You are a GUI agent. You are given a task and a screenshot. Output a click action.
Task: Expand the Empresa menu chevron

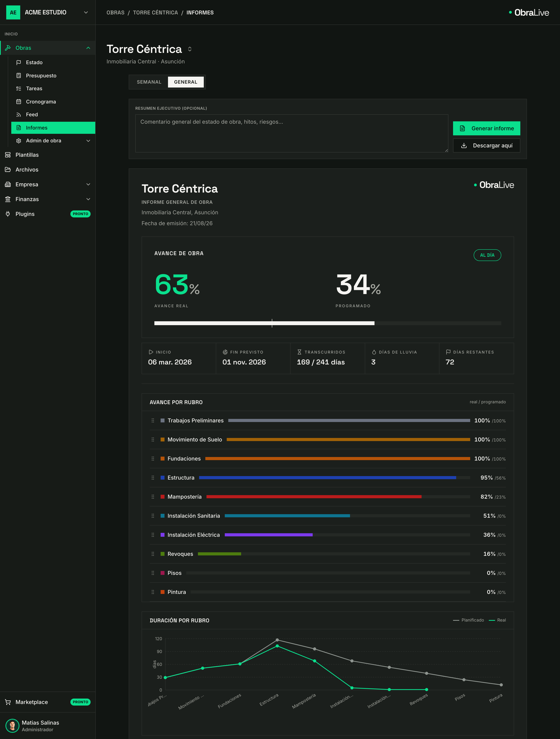coord(88,184)
